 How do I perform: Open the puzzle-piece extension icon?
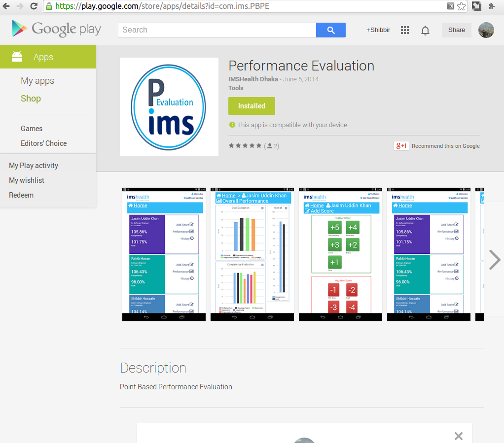(x=492, y=6)
